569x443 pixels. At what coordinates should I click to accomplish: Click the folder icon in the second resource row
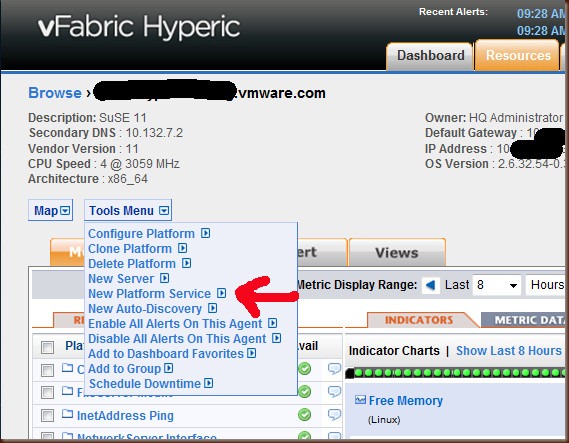[67, 390]
